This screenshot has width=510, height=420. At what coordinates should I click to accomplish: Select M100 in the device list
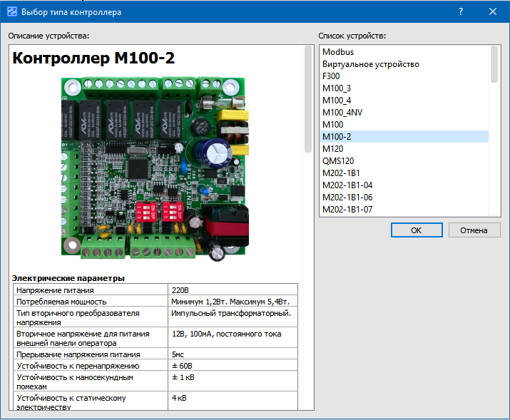coord(332,125)
